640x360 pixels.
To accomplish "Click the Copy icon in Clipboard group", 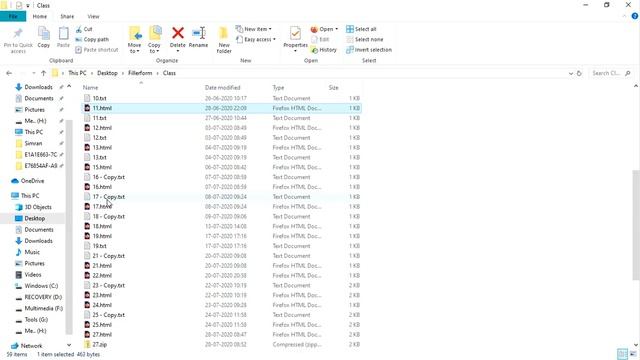I will pyautogui.click(x=44, y=33).
